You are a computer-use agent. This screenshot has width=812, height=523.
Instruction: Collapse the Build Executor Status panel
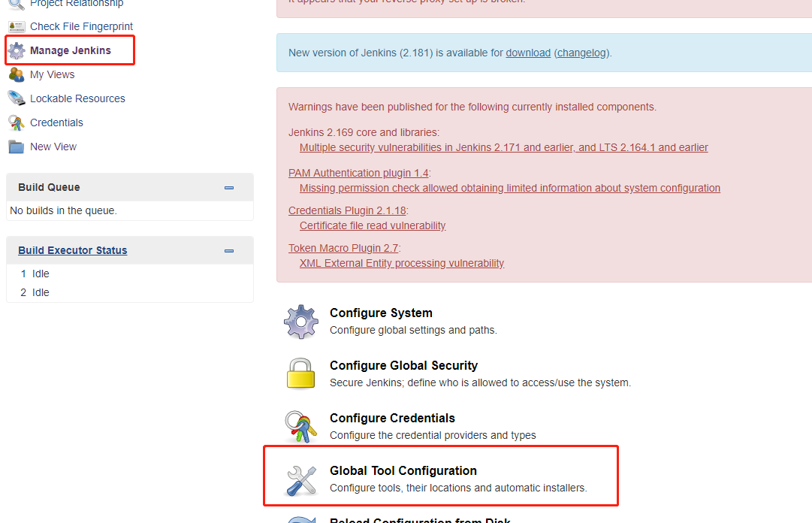tap(229, 251)
